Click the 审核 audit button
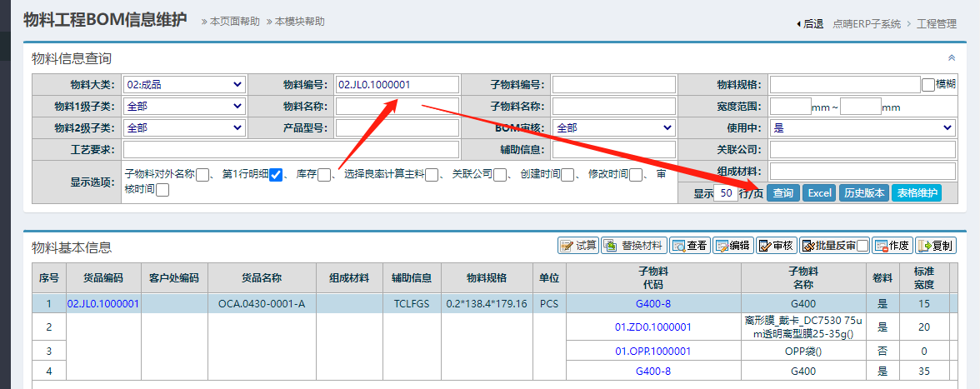Screen dimensions: 980x389 coord(777,246)
